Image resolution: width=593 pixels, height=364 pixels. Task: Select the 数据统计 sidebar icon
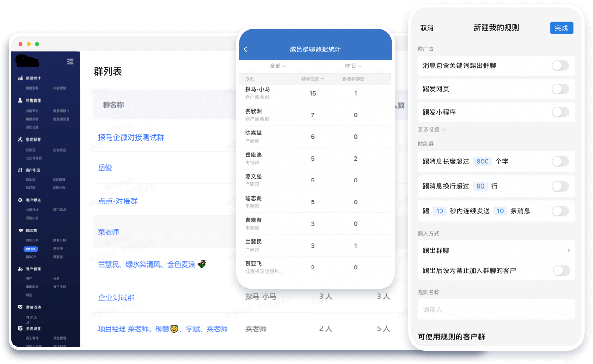[x=19, y=77]
